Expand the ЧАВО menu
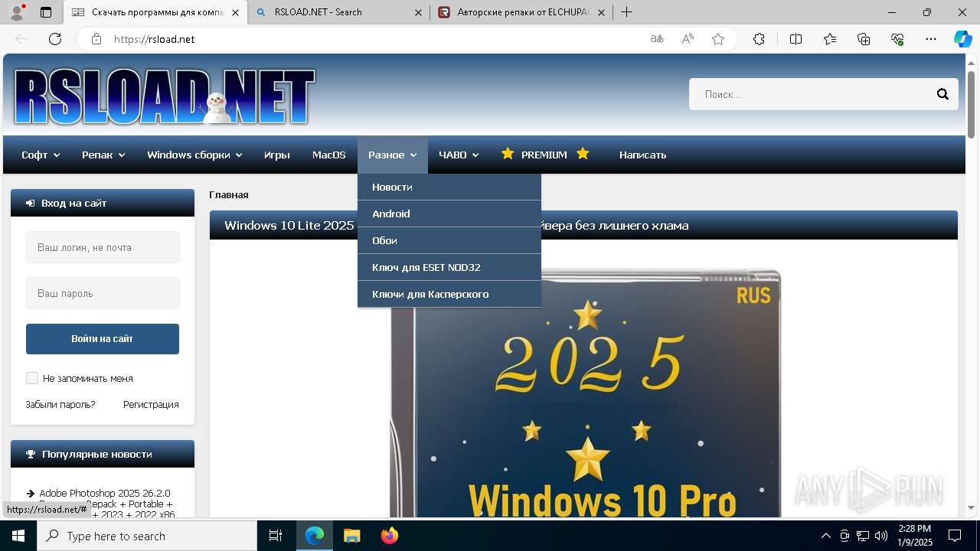The image size is (980, 551). pyautogui.click(x=459, y=155)
